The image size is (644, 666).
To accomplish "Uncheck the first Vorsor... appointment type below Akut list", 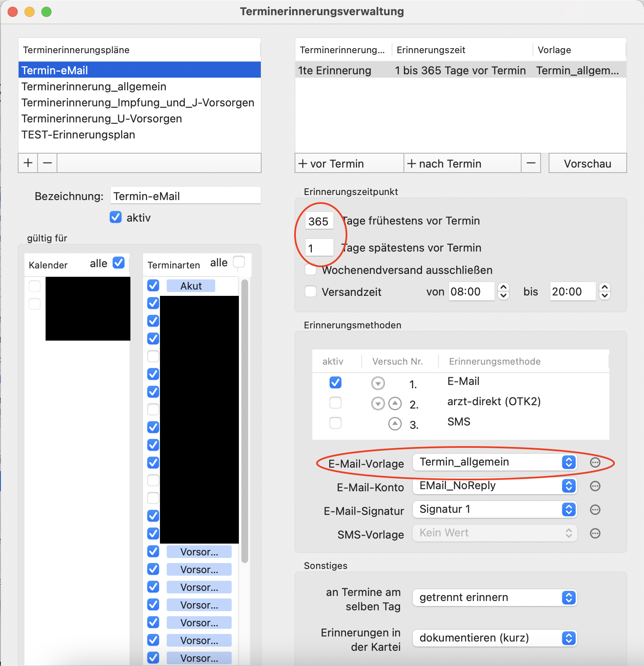I will coord(153,551).
